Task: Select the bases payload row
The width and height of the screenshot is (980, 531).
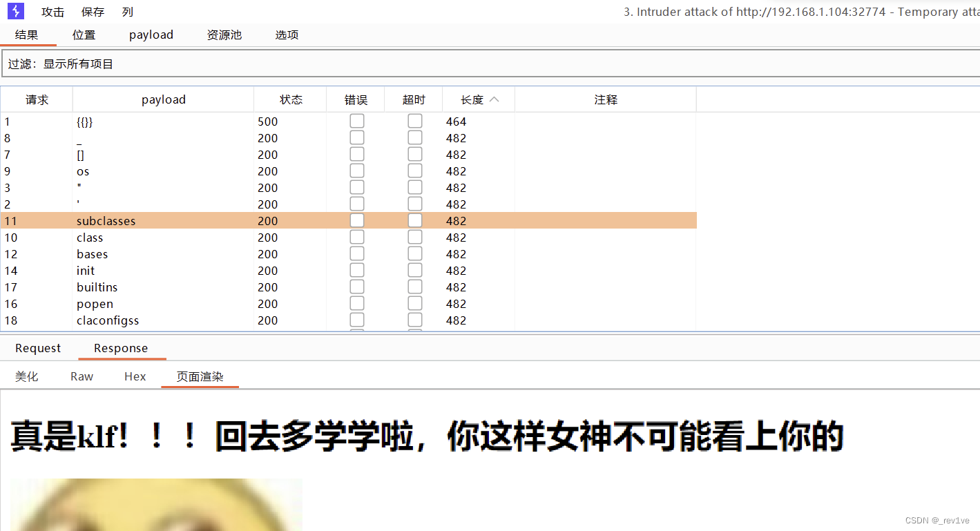Action: tap(348, 254)
